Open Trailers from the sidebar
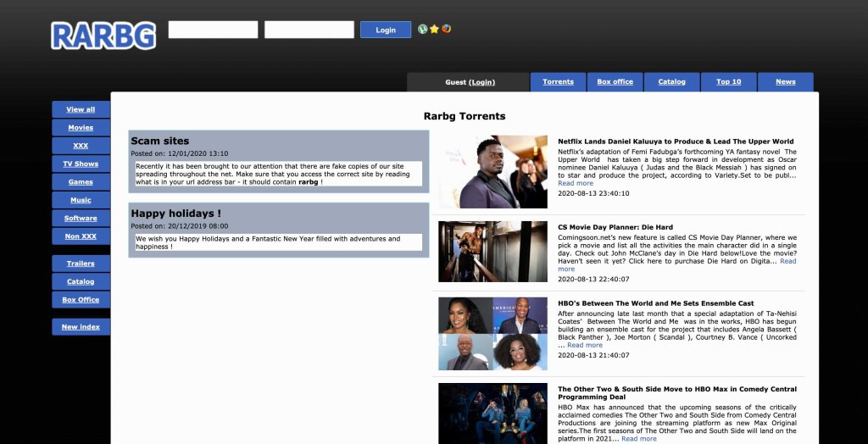 coord(81,264)
